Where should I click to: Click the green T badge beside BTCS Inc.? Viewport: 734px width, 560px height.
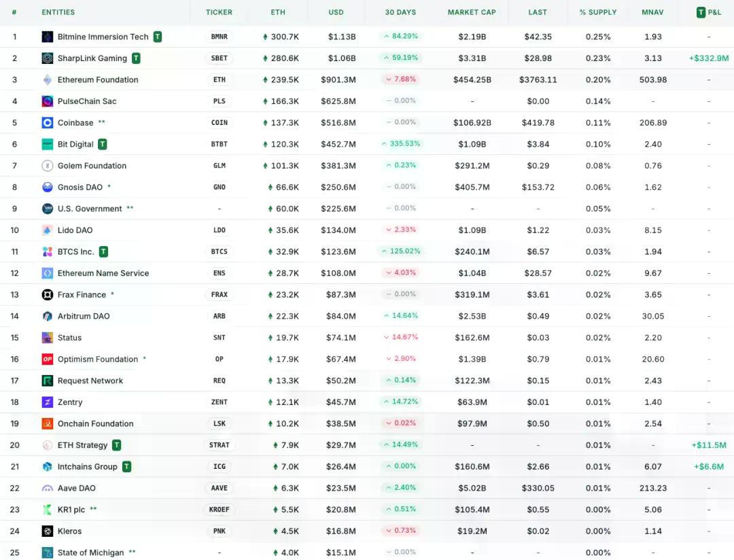pyautogui.click(x=103, y=252)
